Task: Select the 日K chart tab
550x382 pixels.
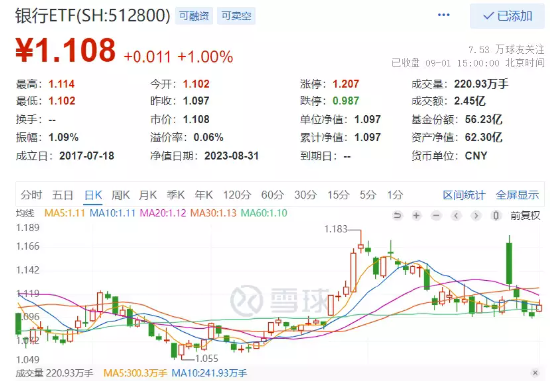Action: pyautogui.click(x=93, y=195)
